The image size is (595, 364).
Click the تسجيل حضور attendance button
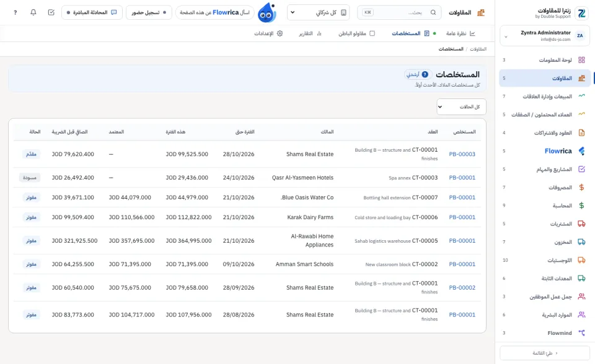click(149, 12)
